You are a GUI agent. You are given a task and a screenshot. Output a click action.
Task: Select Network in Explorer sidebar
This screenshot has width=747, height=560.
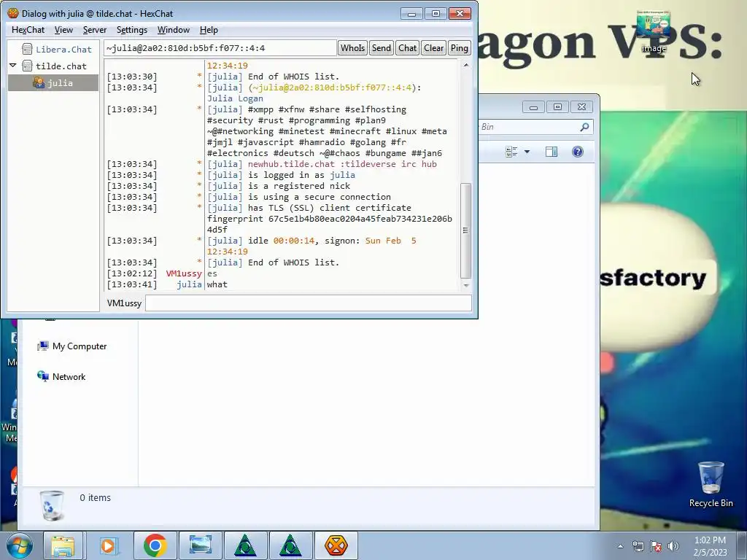point(69,377)
